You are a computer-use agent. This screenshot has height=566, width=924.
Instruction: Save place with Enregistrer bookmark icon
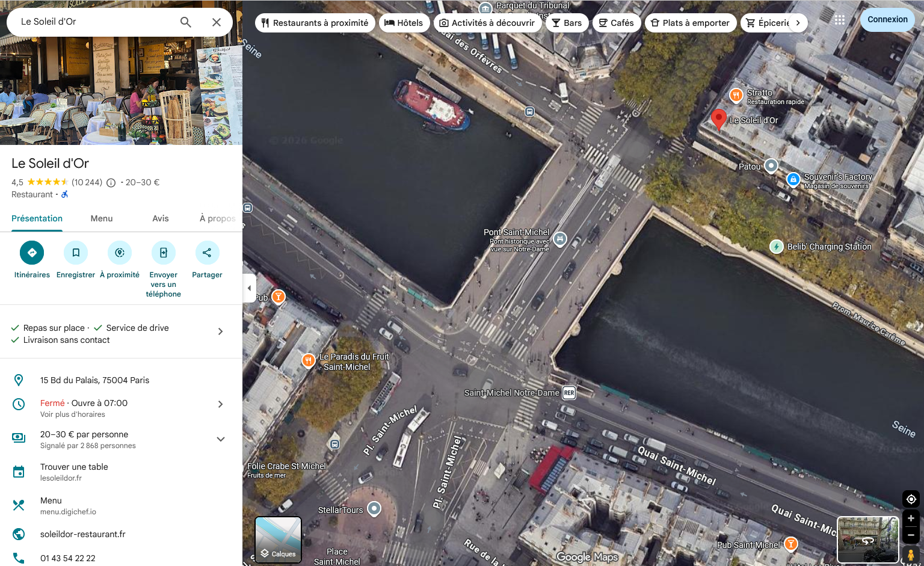pyautogui.click(x=76, y=253)
